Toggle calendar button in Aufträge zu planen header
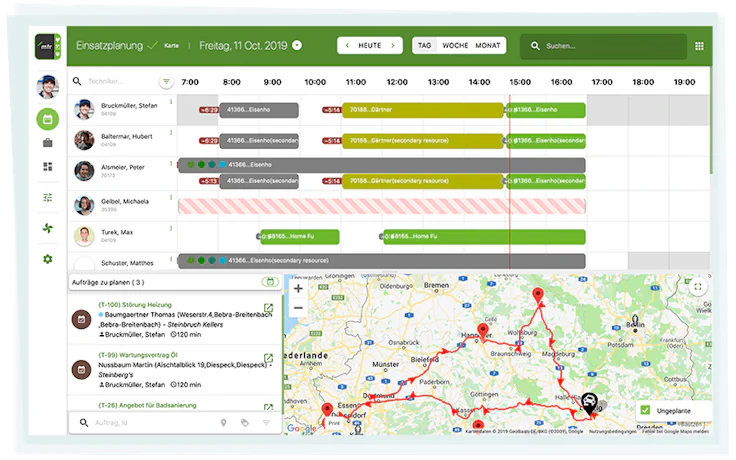 [270, 282]
